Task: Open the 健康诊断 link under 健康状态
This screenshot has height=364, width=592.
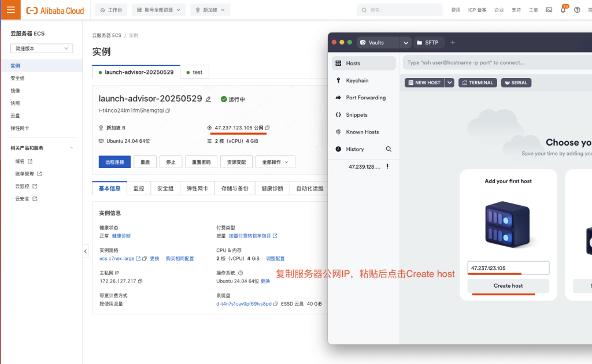Action: (x=121, y=236)
